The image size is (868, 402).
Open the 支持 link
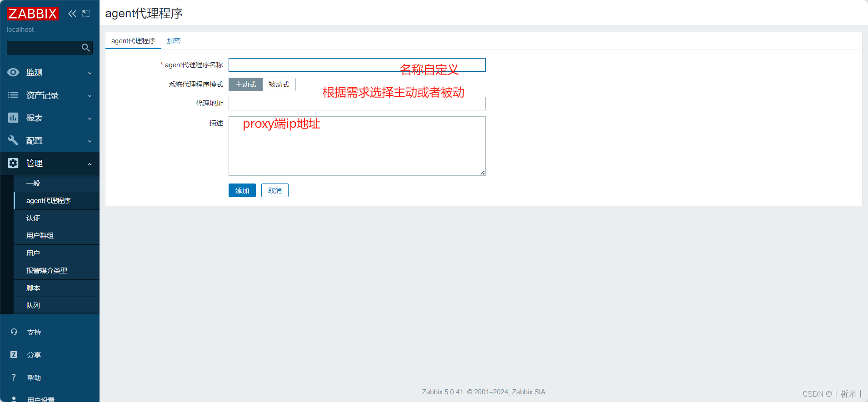pyautogui.click(x=34, y=333)
